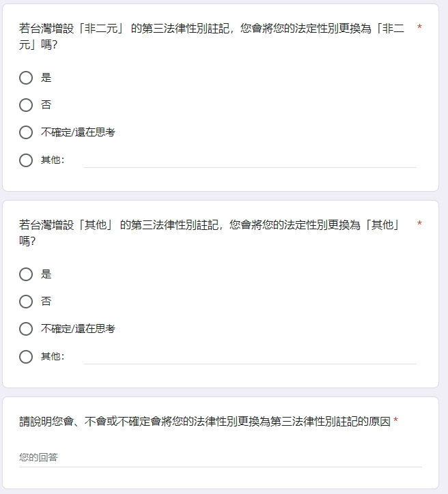Click the 其他 text line in second question

pyautogui.click(x=250, y=358)
